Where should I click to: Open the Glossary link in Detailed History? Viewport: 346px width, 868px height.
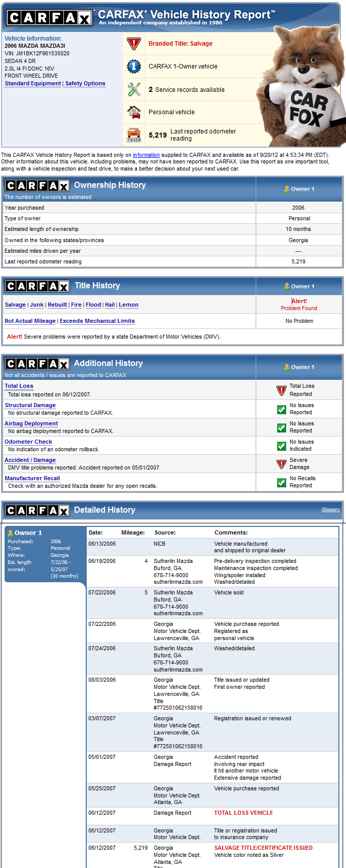[x=330, y=510]
